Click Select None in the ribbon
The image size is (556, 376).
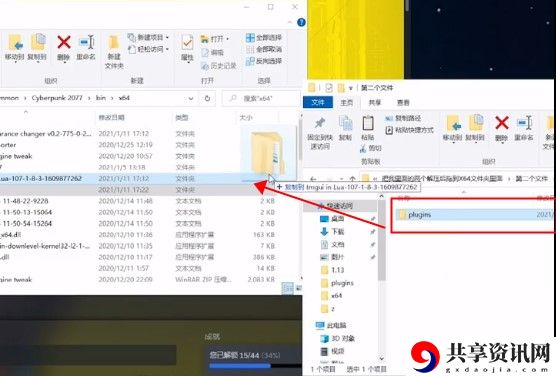tap(264, 49)
